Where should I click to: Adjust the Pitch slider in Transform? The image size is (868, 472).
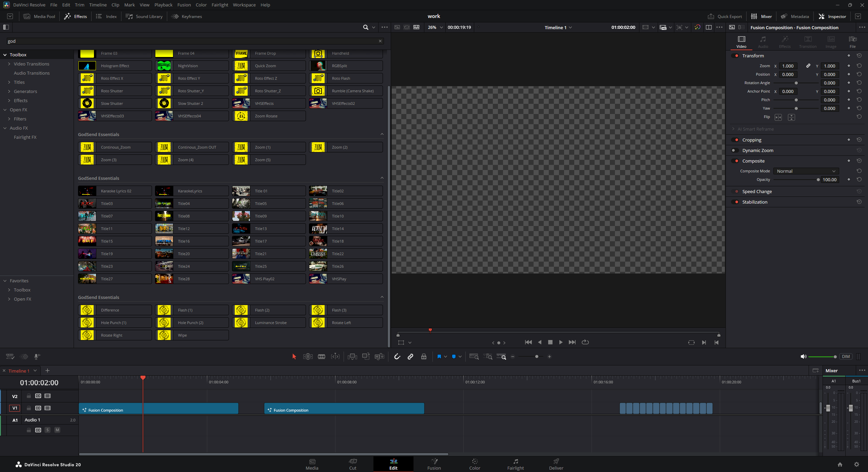point(796,99)
